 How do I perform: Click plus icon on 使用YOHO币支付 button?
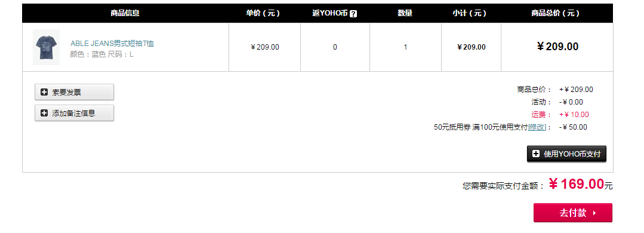click(x=535, y=154)
